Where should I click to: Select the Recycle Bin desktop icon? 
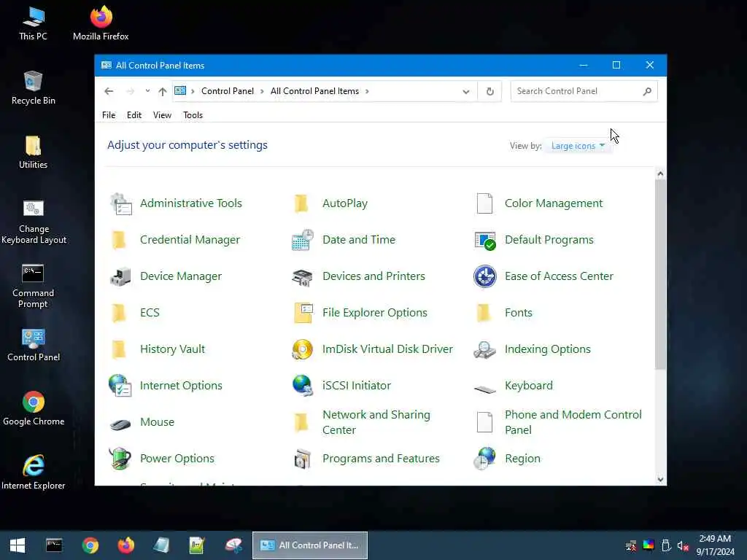tap(34, 87)
